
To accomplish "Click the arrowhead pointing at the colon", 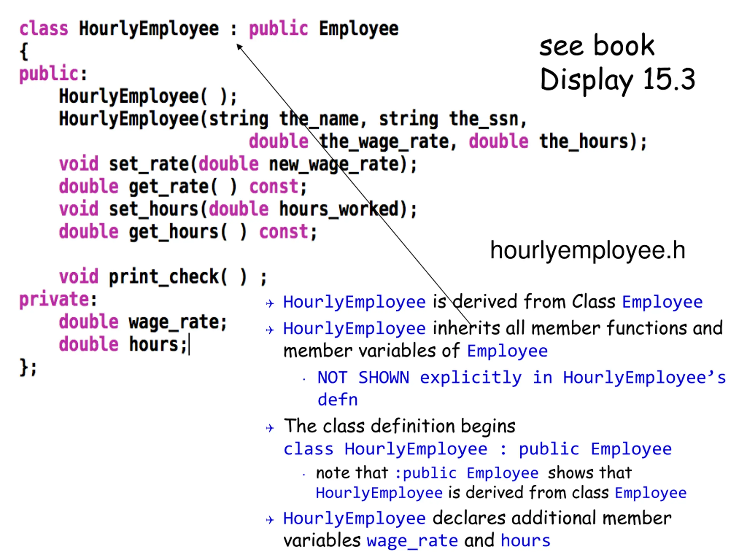I will (x=240, y=47).
